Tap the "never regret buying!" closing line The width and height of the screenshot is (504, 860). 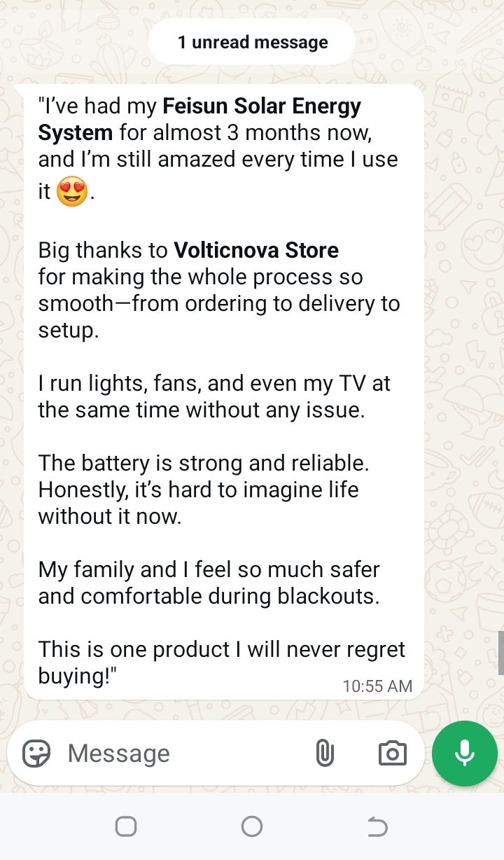(221, 649)
